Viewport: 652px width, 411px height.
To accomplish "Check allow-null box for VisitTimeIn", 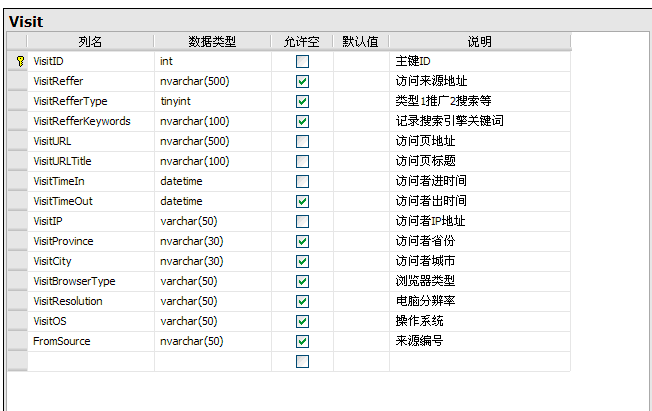I will pos(302,181).
